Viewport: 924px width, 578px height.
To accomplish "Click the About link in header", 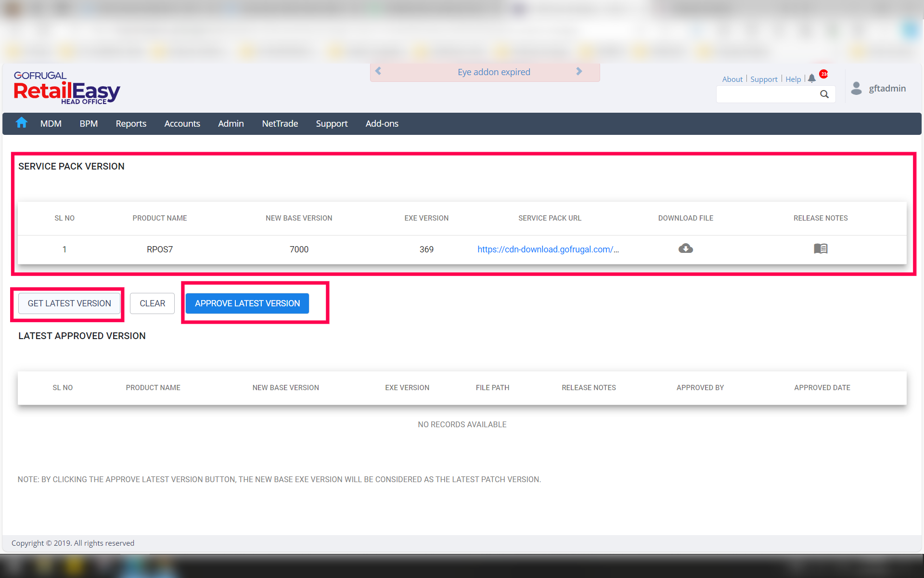I will tap(732, 79).
